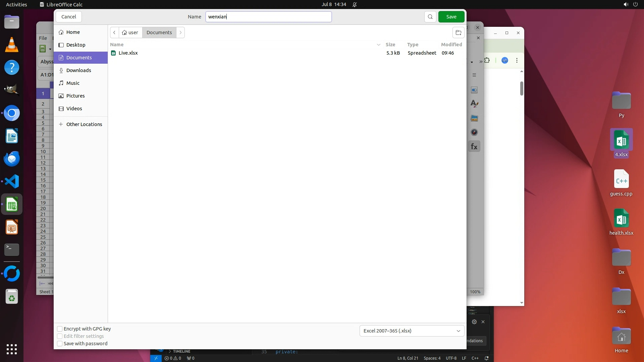Image resolution: width=644 pixels, height=362 pixels.
Task: Click the search icon in save dialog
Action: (430, 17)
